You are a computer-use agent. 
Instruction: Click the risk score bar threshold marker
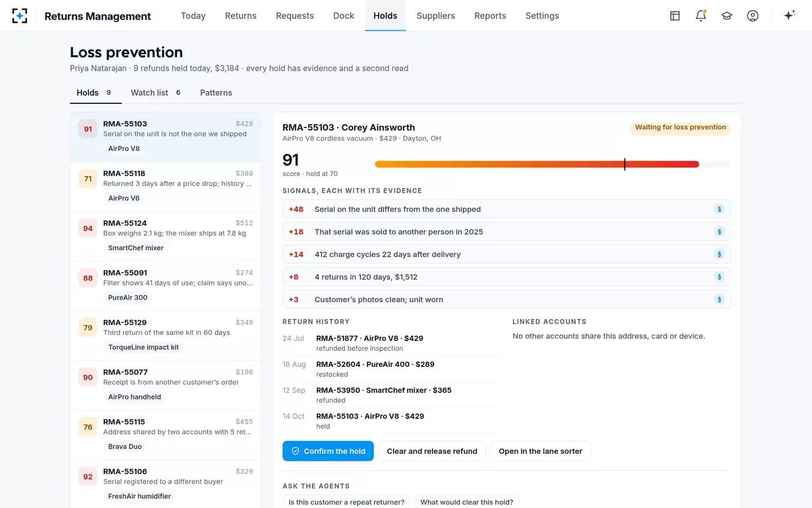[x=625, y=164]
